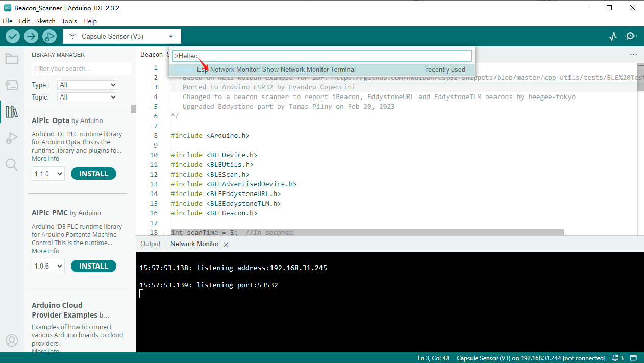
Task: Open the Sketchbook folder icon
Action: (x=12, y=59)
